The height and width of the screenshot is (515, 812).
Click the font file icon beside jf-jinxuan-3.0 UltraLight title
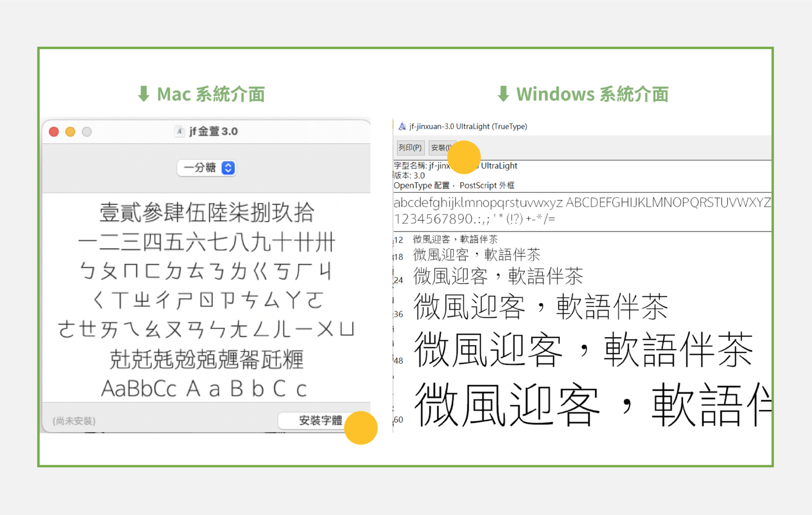coord(402,126)
